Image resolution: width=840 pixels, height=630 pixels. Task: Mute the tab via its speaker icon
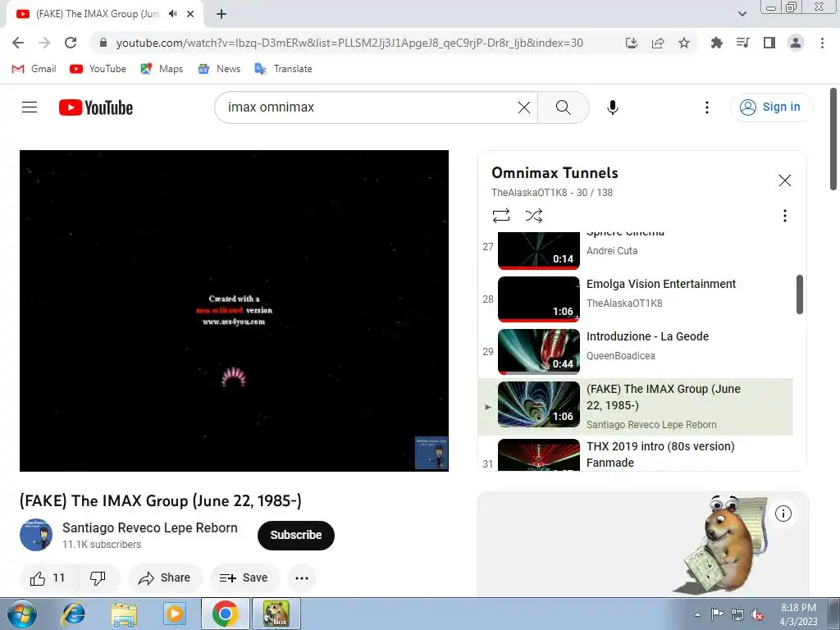point(172,14)
